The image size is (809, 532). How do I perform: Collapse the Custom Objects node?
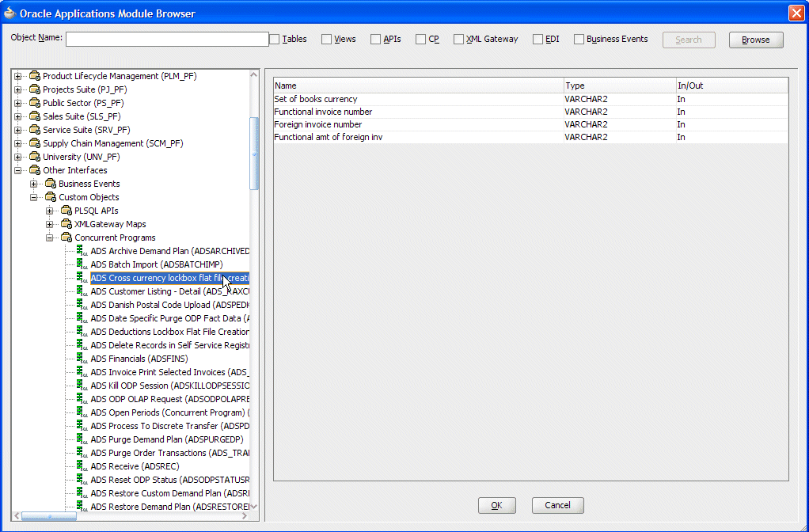(33, 197)
